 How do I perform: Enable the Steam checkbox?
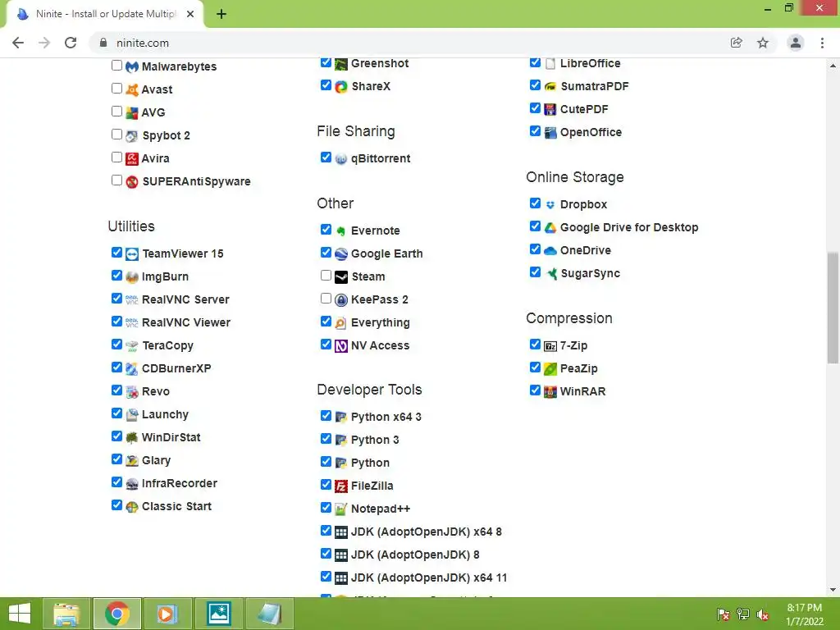coord(326,276)
